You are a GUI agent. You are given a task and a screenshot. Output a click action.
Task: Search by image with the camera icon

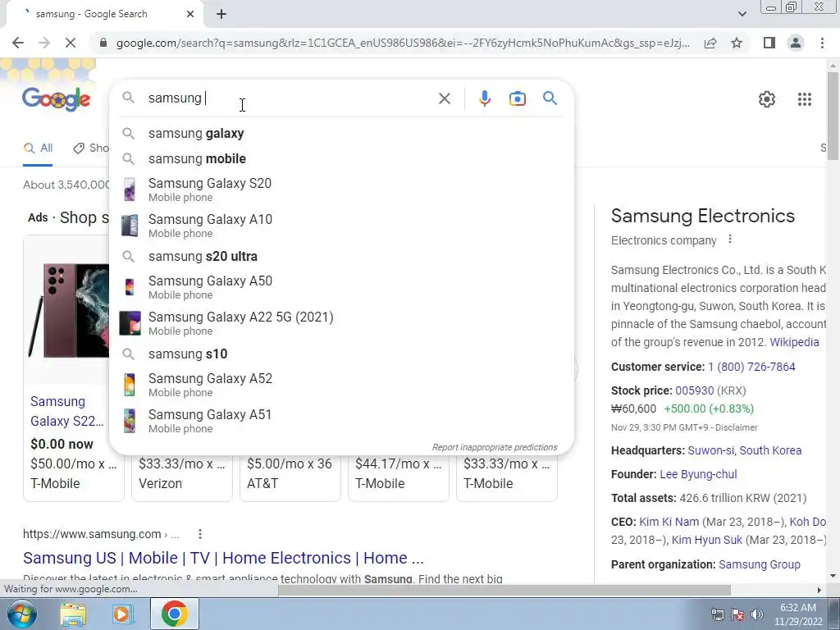coord(518,98)
